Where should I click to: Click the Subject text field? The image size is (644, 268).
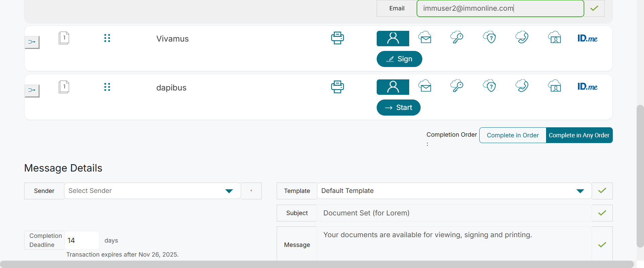(x=454, y=213)
